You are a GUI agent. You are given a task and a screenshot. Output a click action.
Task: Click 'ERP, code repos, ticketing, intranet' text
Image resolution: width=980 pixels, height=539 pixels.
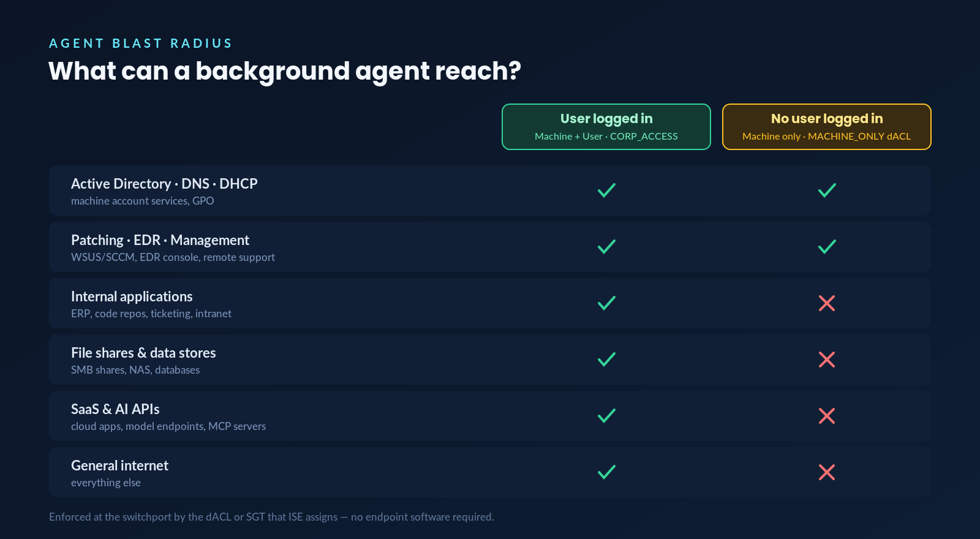tap(151, 314)
